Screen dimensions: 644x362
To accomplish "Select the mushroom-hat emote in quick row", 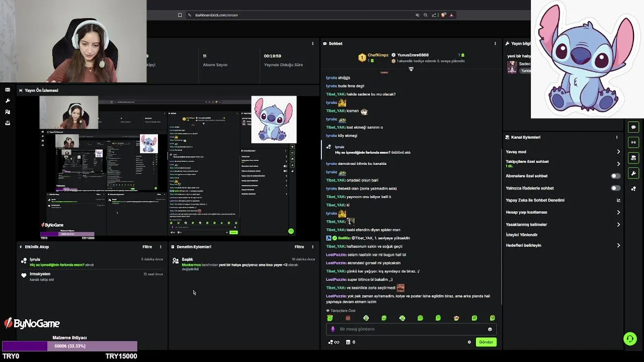I will [456, 318].
